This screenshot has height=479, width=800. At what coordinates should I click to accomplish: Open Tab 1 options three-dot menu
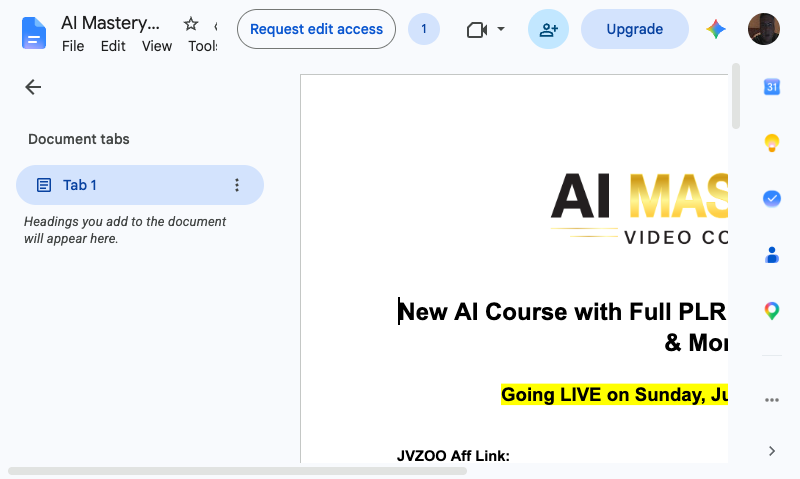point(237,185)
